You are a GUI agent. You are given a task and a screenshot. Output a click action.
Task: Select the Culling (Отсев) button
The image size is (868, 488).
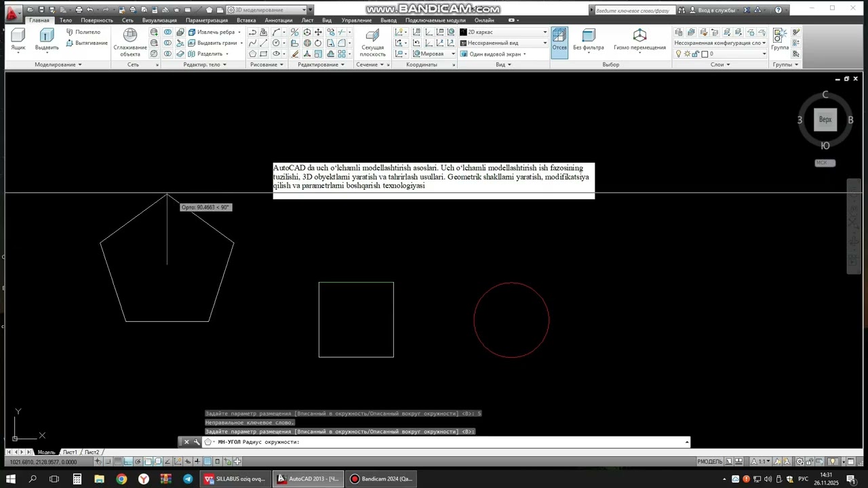tap(559, 43)
